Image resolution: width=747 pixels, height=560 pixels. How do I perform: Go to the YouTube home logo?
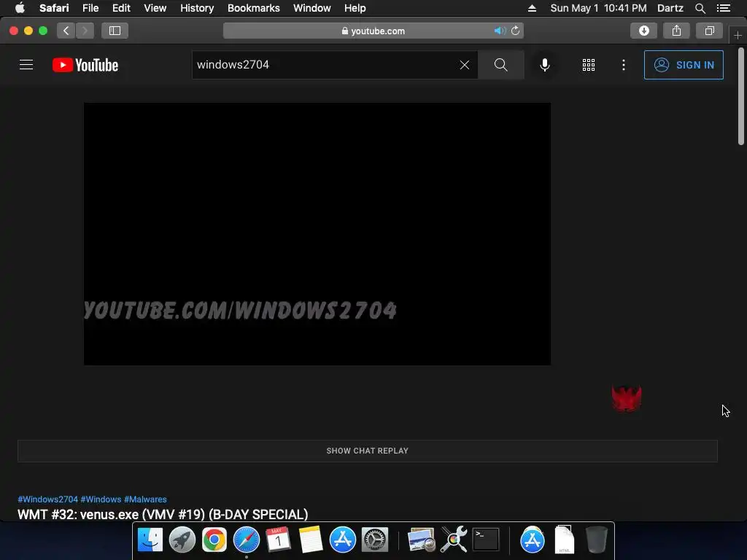(x=85, y=65)
